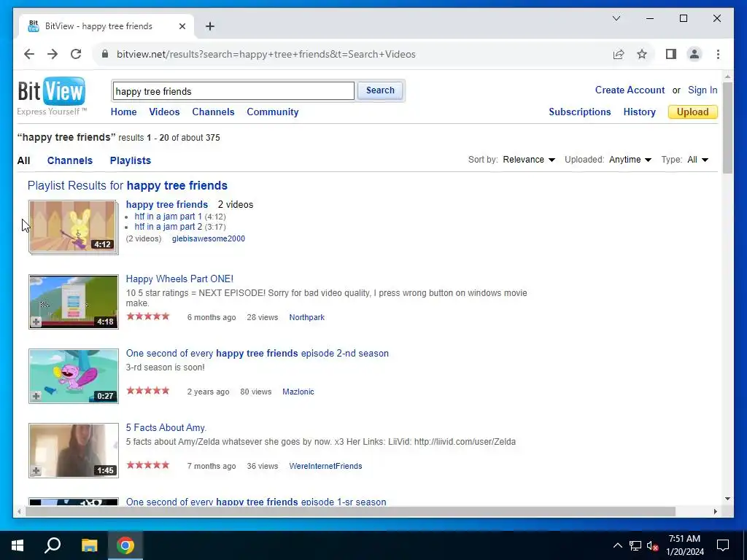The width and height of the screenshot is (747, 560).
Task: Click the Sign In link
Action: [x=703, y=90]
